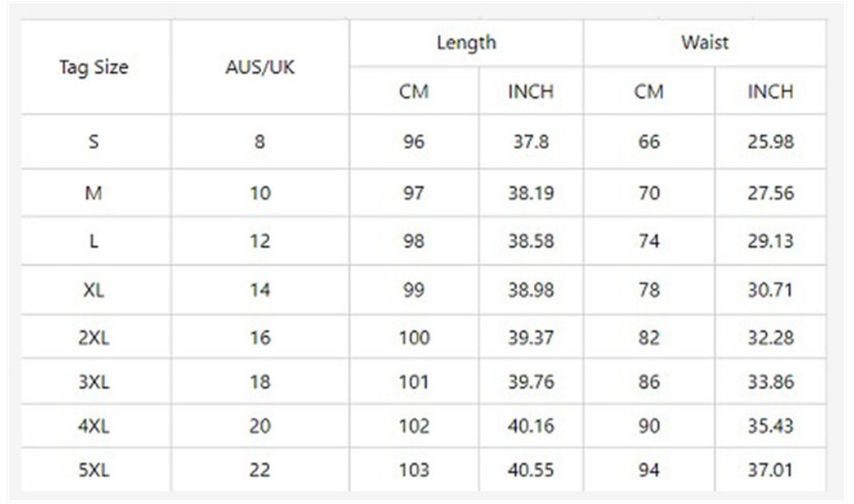The image size is (854, 504).
Task: Click the Tag Size column header
Action: pos(94,68)
